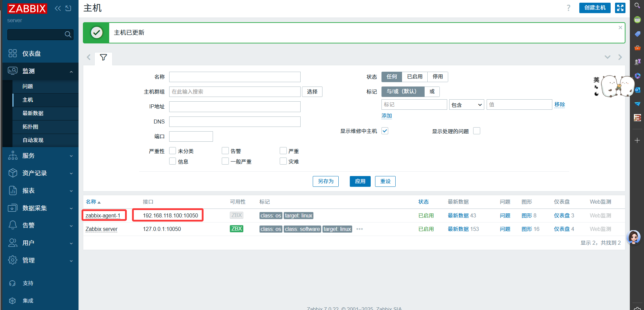Open Latest data 43 for zabbix-agent-1
The image size is (644, 310).
coord(458,215)
